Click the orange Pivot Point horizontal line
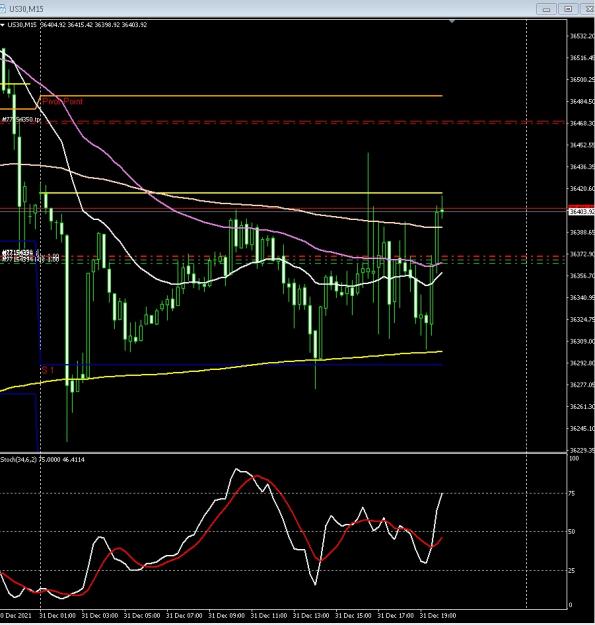The image size is (595, 625). click(241, 96)
